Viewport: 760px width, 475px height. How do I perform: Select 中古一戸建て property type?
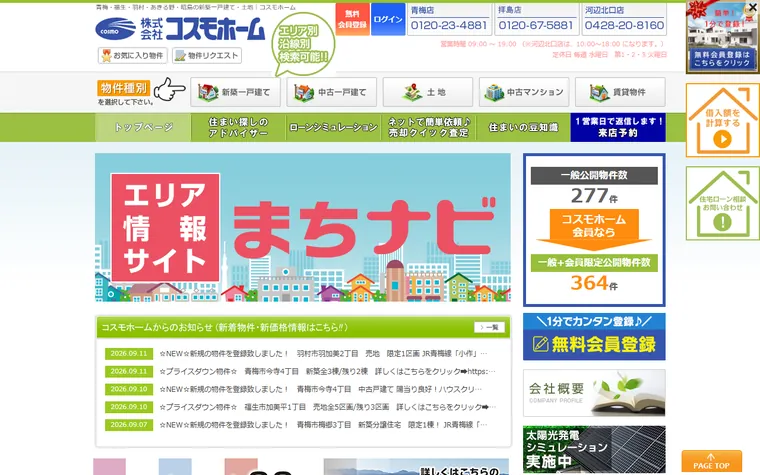click(x=332, y=92)
